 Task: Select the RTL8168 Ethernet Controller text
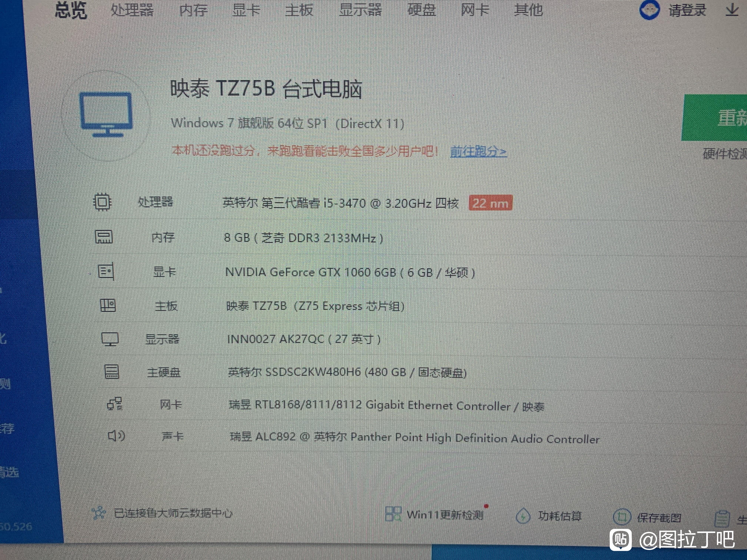[387, 405]
